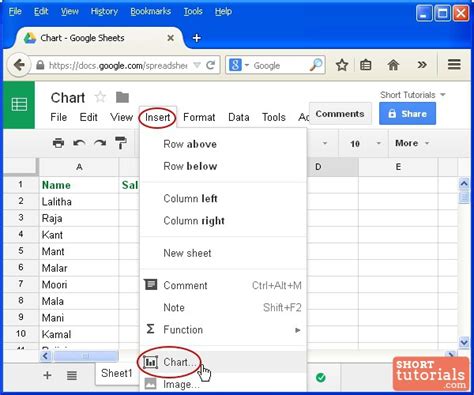Screen dimensions: 474x395
Task: Select column E header
Action: [398, 167]
